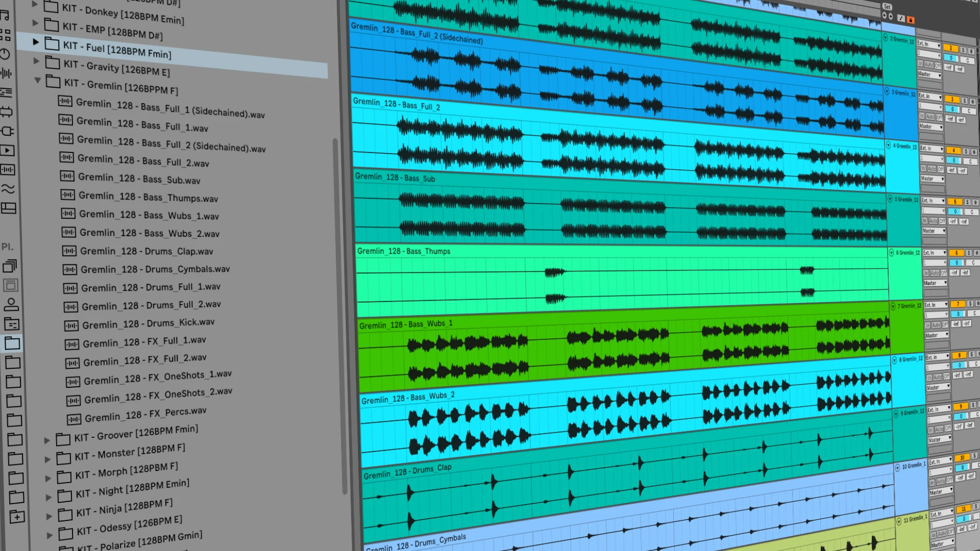Screen dimensions: 980x551
Task: Click track 5 volume value field
Action: [x=955, y=211]
